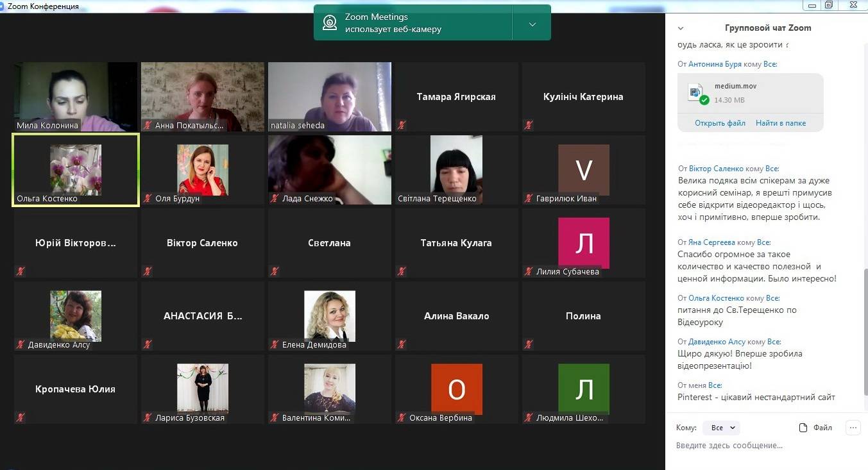Click the V avatar of Гаврилюк Иван
Screen dimensions: 868x470
tap(583, 170)
